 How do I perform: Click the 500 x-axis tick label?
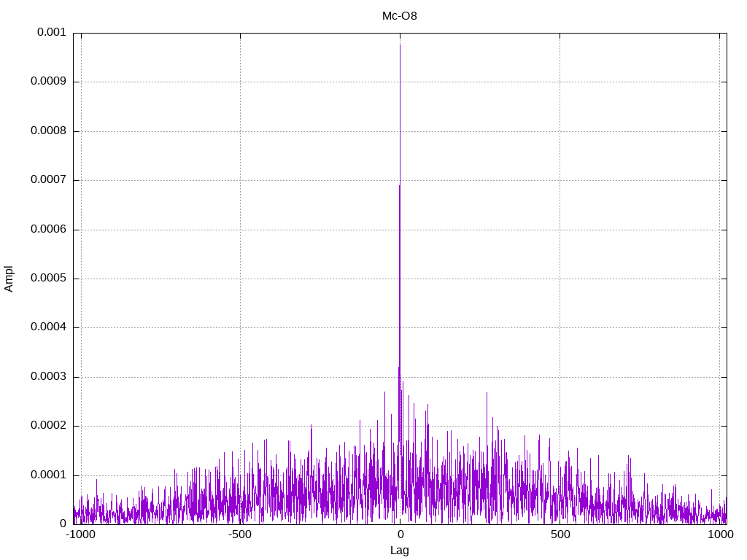pyautogui.click(x=560, y=534)
